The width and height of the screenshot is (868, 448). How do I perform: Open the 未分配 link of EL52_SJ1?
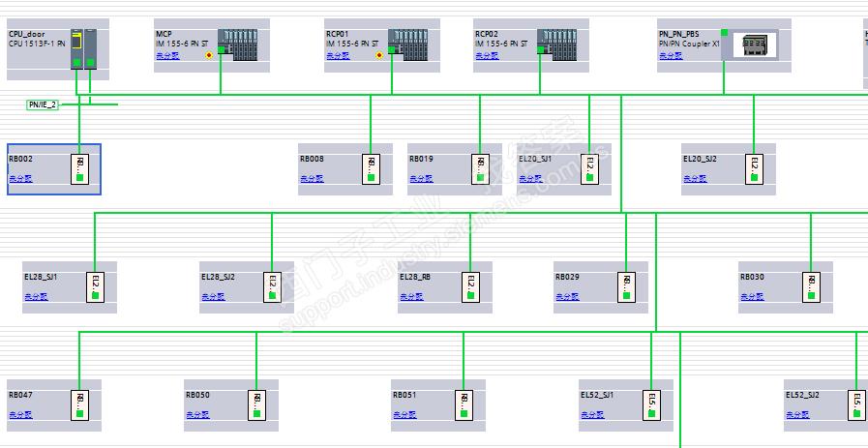(x=592, y=415)
